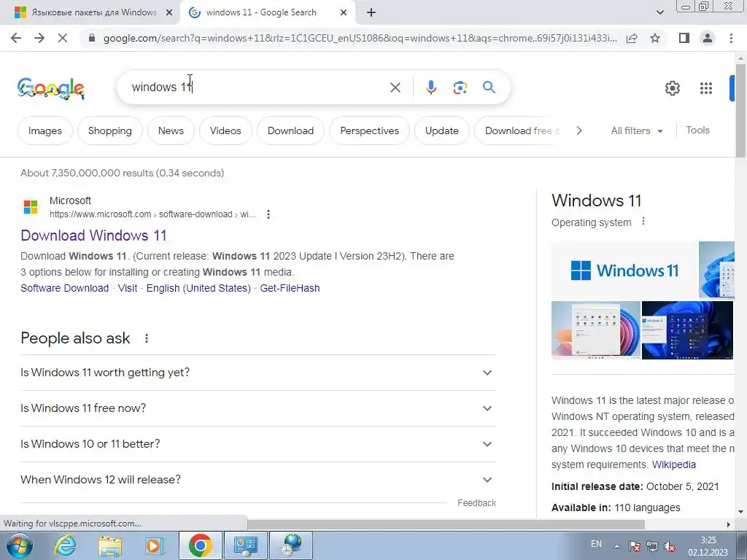
Task: Clear the search box with the X icon
Action: click(395, 87)
